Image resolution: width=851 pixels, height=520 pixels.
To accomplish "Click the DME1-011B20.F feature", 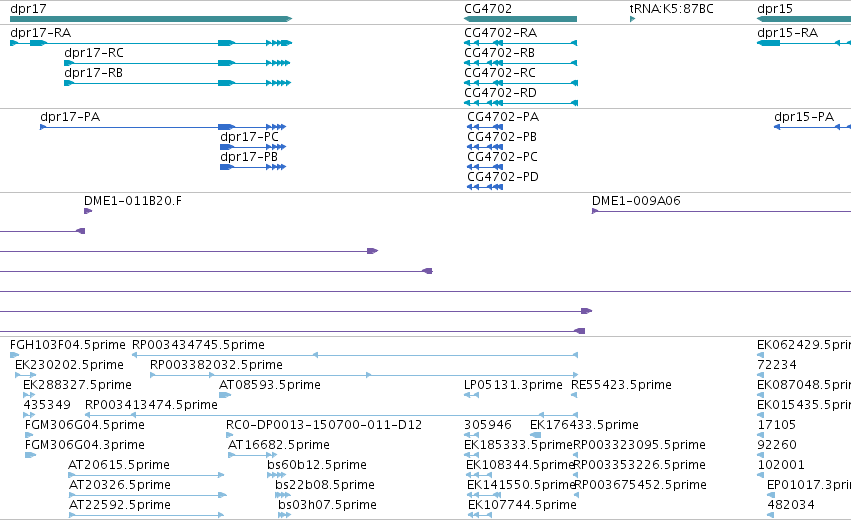I will click(88, 211).
